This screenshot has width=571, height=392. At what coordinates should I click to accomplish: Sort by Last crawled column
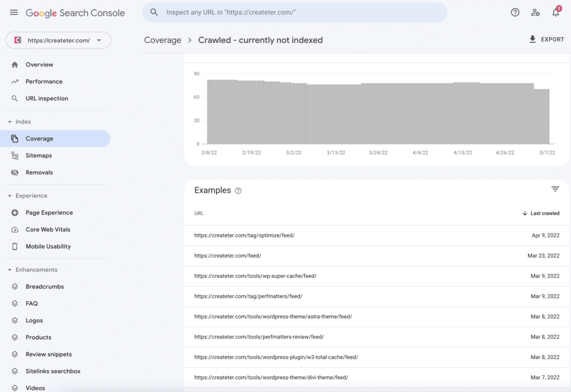[x=541, y=214]
